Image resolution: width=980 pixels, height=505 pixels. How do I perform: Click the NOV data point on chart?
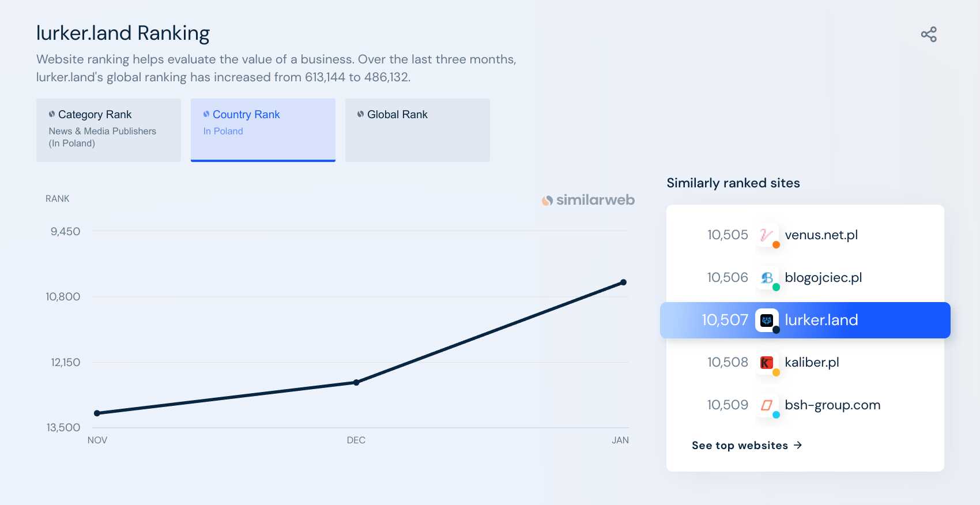[x=97, y=413]
